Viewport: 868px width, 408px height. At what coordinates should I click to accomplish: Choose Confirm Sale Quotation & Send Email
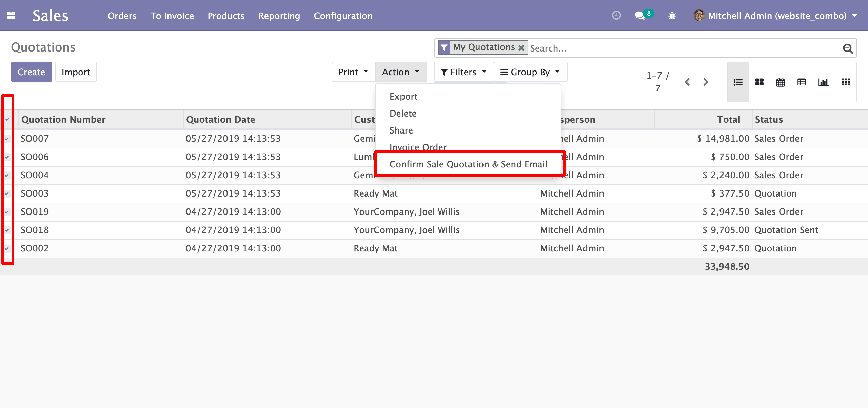pos(468,164)
